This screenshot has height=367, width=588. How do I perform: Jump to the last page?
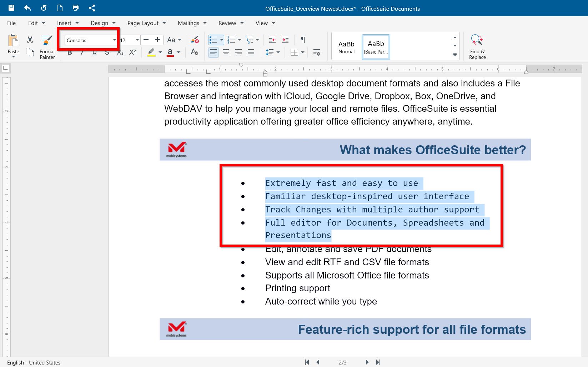tap(378, 362)
